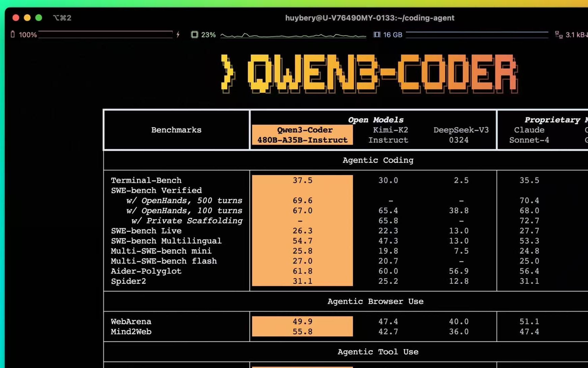The image size is (588, 368).
Task: Click the 'Agentic Browser Use' section title
Action: tap(375, 301)
